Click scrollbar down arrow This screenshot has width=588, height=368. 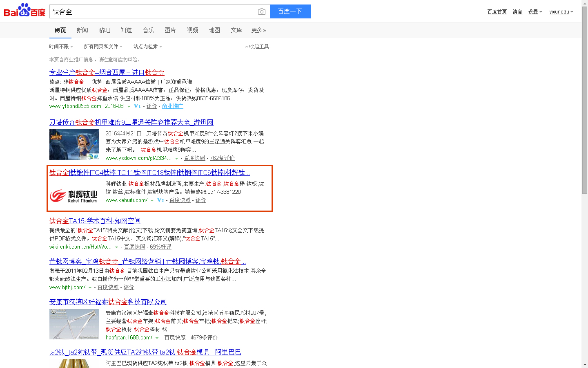tap(585, 365)
